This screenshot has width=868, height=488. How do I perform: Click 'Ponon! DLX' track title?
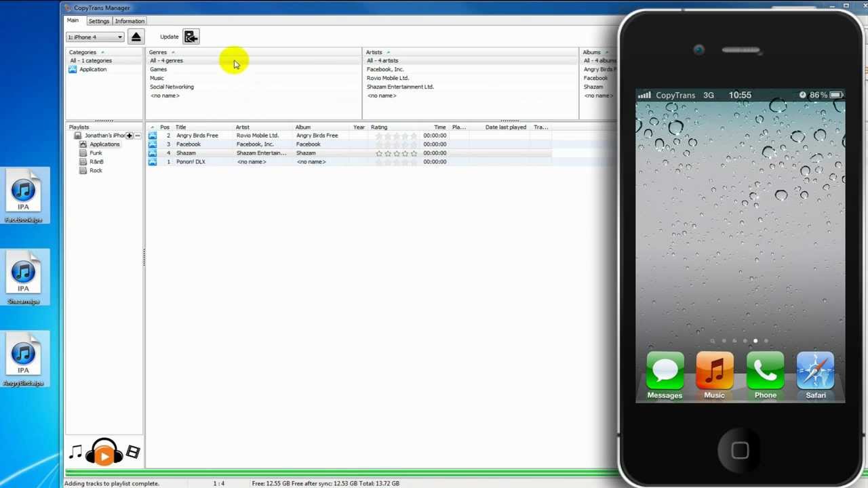pos(191,162)
